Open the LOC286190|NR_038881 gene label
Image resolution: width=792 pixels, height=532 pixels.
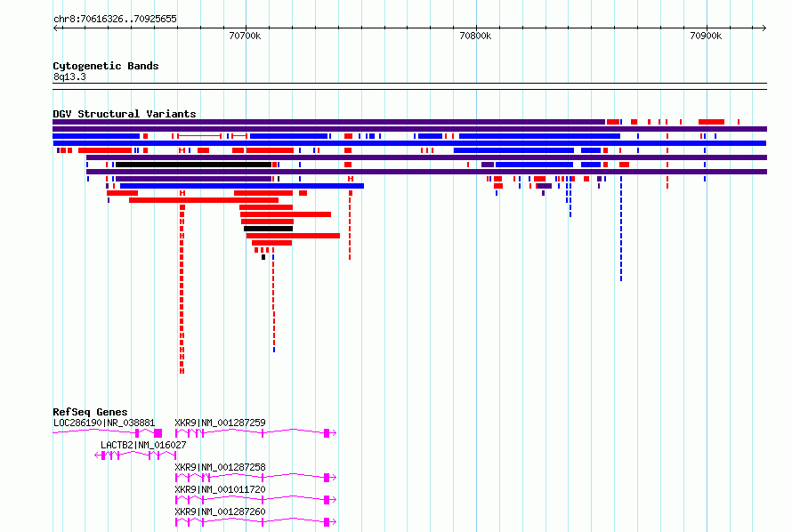[104, 423]
